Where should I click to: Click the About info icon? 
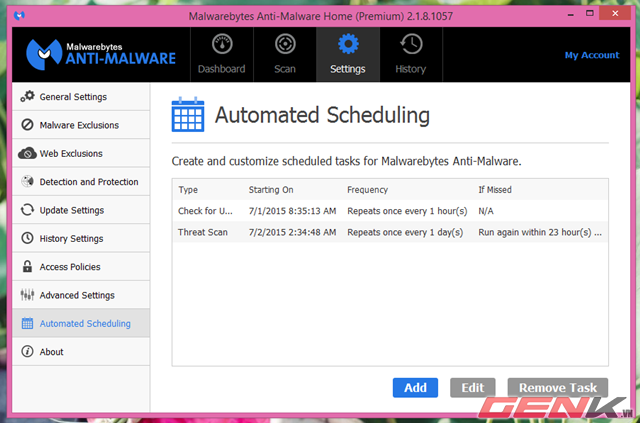pyautogui.click(x=27, y=351)
